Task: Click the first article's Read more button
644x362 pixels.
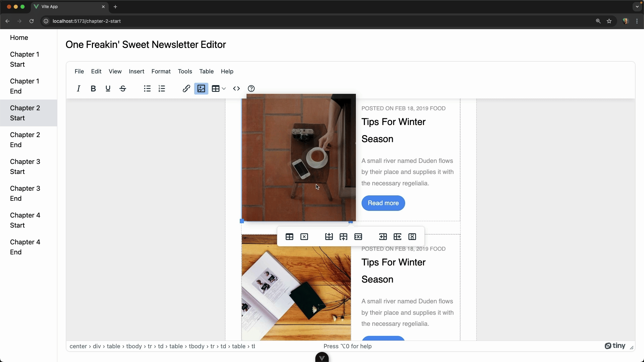Action: [383, 203]
